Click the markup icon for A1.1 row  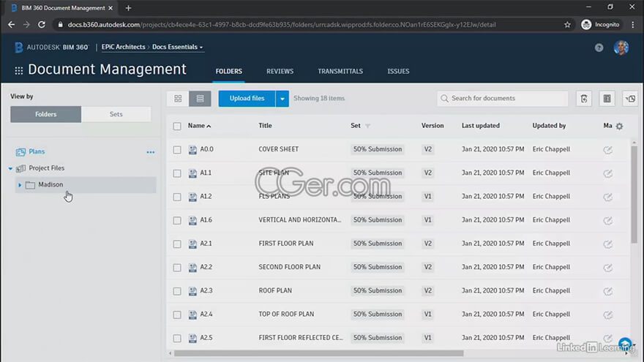click(x=608, y=173)
